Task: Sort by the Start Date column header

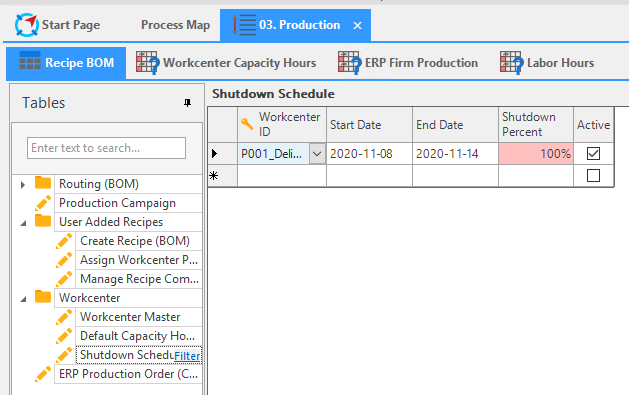Action: (369, 124)
